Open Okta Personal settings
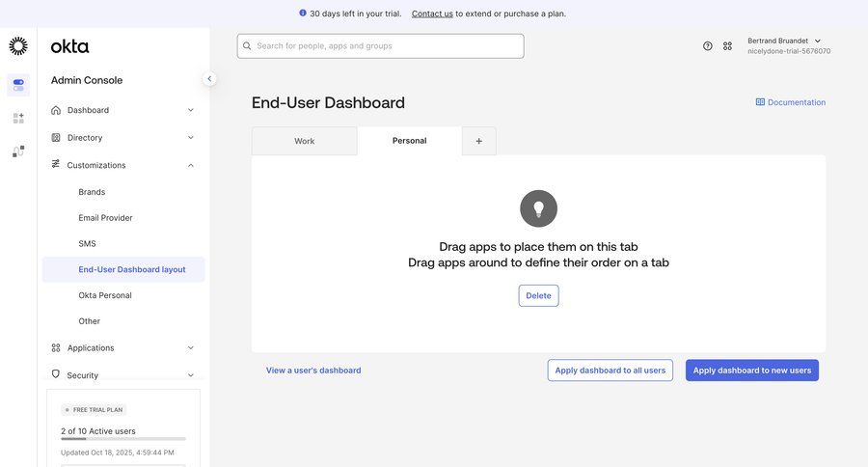Screen dimensions: 868x467 [x=105, y=295]
